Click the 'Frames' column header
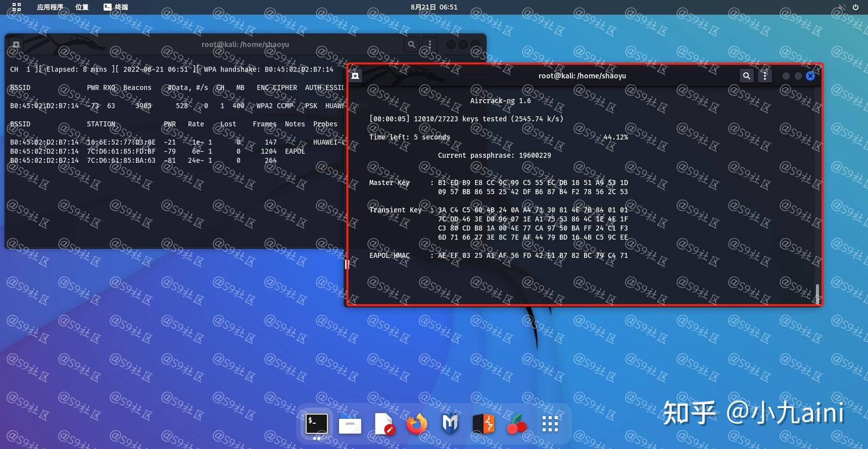The image size is (868, 449). coord(265,124)
